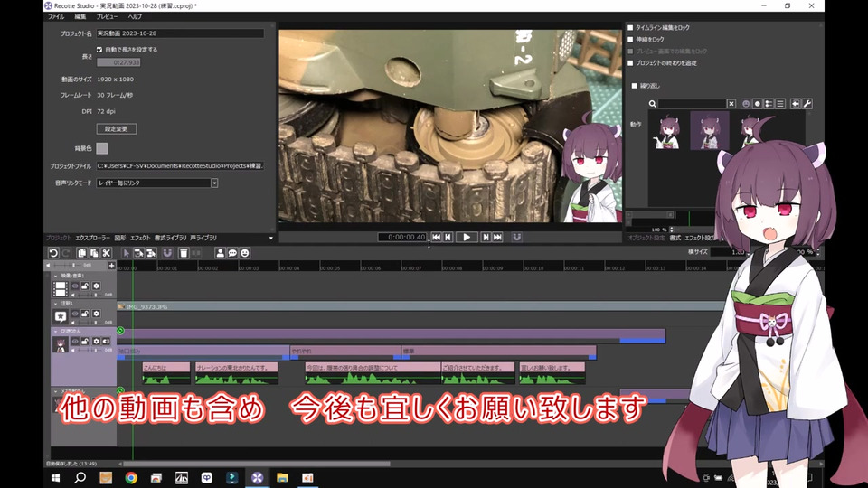Collapse the 映像・音声1 layer

click(x=55, y=276)
